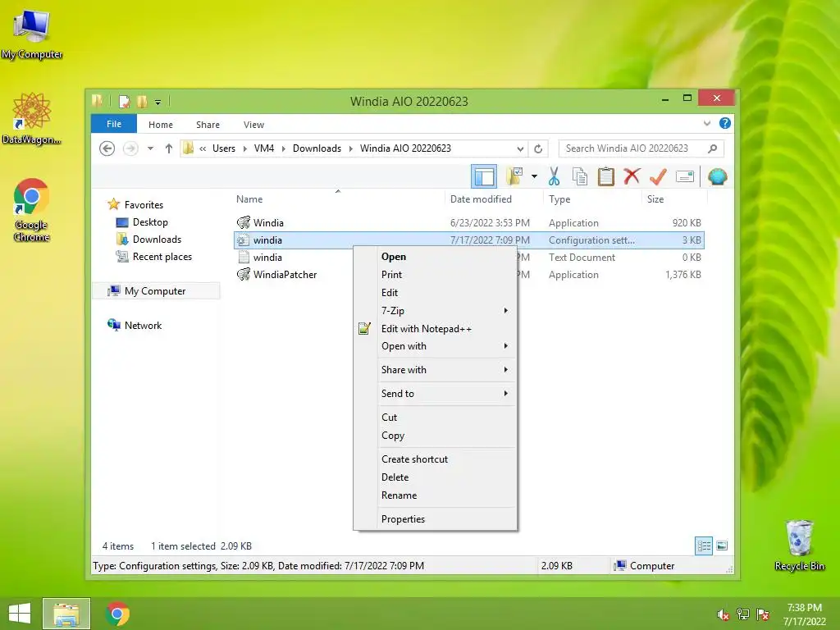Go up one folder level
This screenshot has height=630, width=840.
(169, 148)
